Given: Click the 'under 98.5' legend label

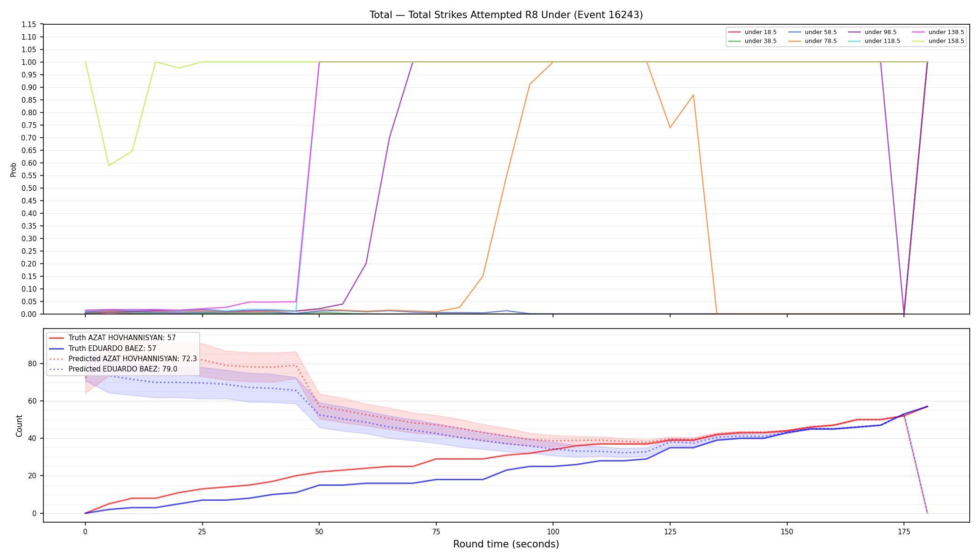Looking at the screenshot, I should (x=881, y=32).
